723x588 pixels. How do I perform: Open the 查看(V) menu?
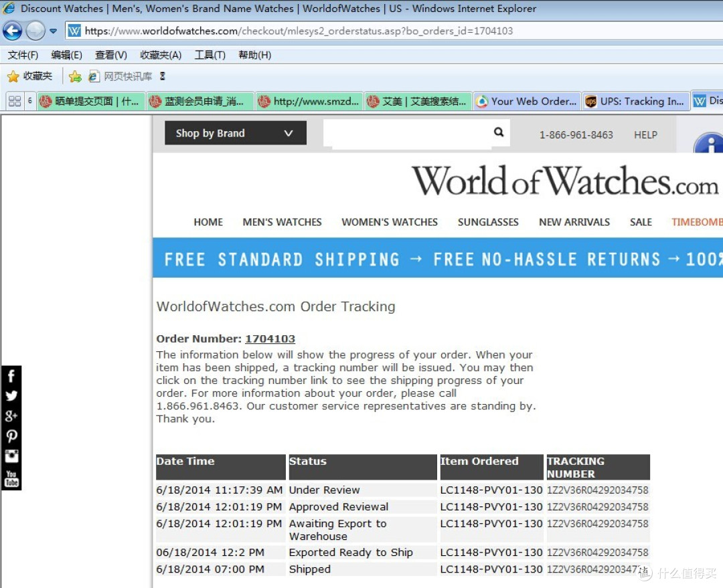(x=110, y=56)
